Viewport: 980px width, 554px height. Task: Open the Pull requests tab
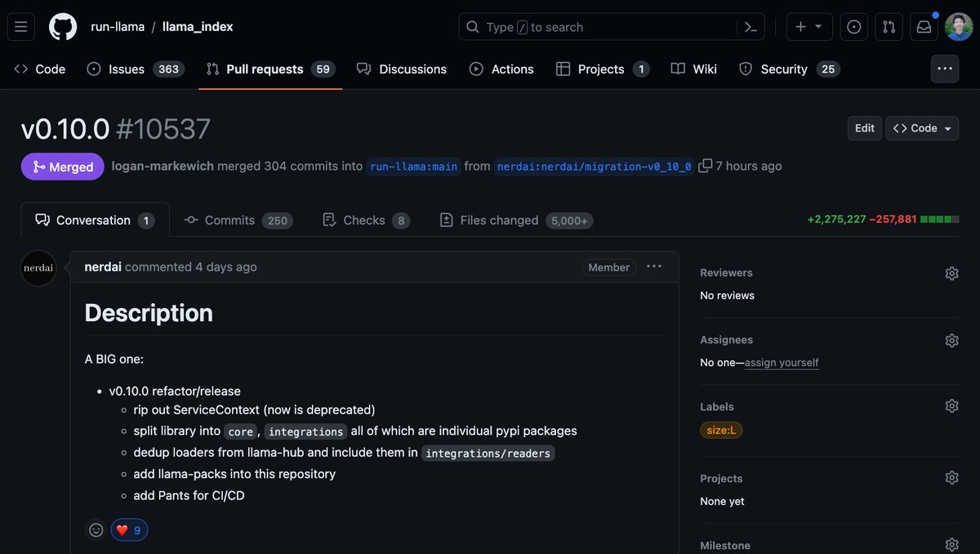(270, 69)
